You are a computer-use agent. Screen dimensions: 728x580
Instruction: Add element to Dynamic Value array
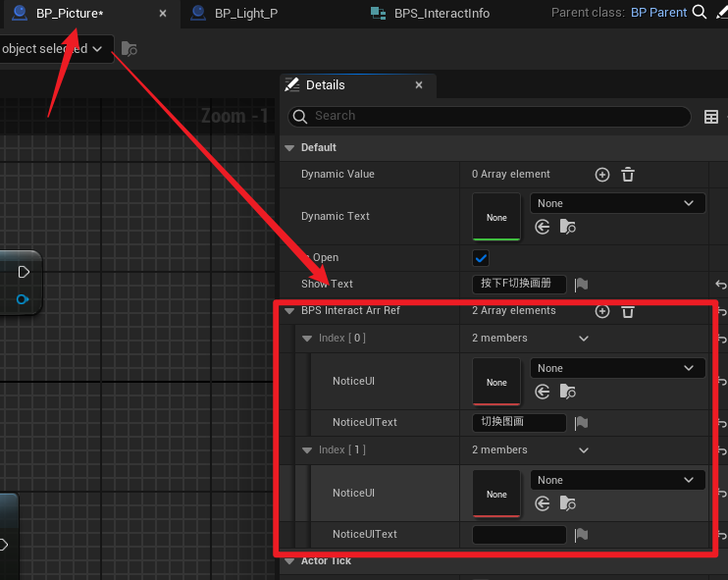pyautogui.click(x=602, y=175)
